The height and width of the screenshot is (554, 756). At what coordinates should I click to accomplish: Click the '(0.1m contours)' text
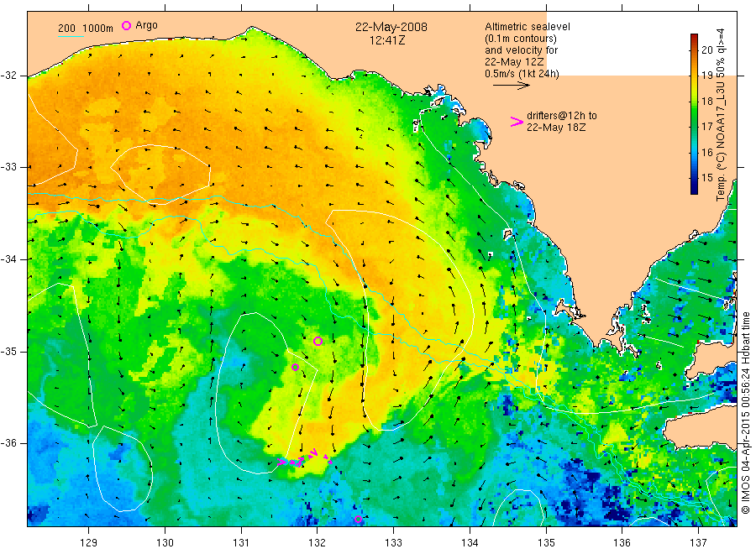pyautogui.click(x=521, y=39)
